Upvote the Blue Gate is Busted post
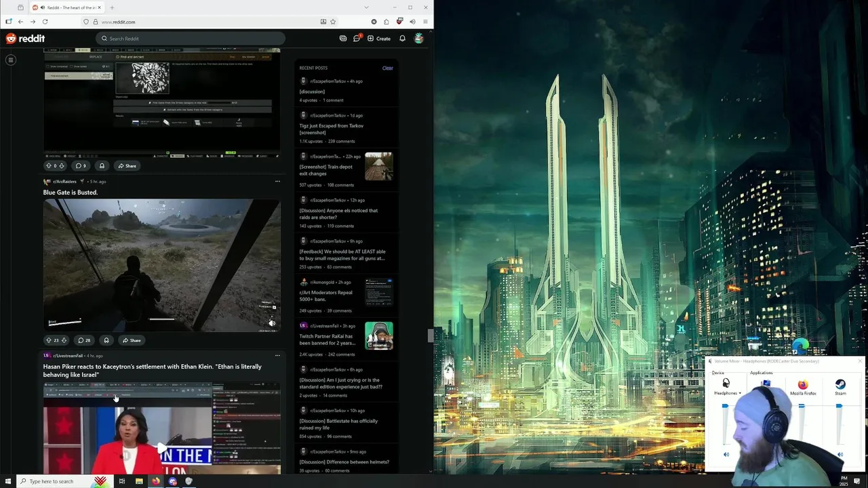 click(x=48, y=340)
